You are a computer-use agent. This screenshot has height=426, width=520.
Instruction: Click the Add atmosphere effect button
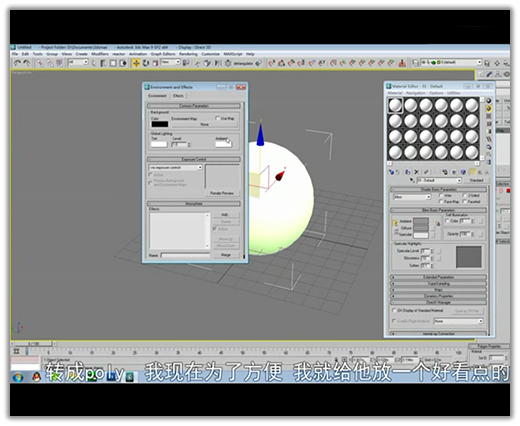[x=225, y=214]
